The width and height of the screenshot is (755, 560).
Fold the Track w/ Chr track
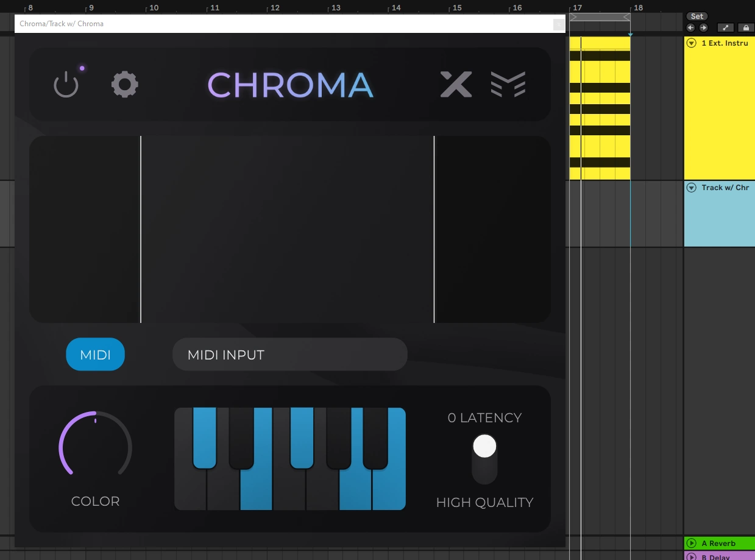tap(692, 187)
